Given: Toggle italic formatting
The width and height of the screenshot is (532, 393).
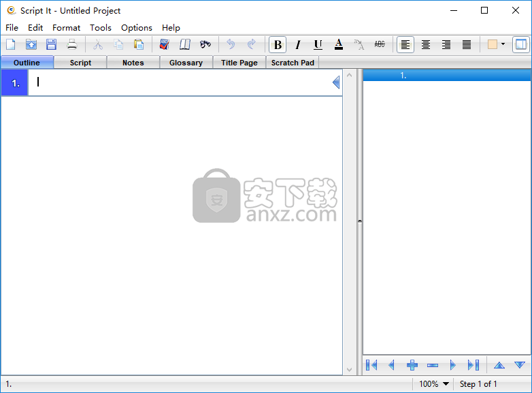Looking at the screenshot, I should pyautogui.click(x=298, y=44).
